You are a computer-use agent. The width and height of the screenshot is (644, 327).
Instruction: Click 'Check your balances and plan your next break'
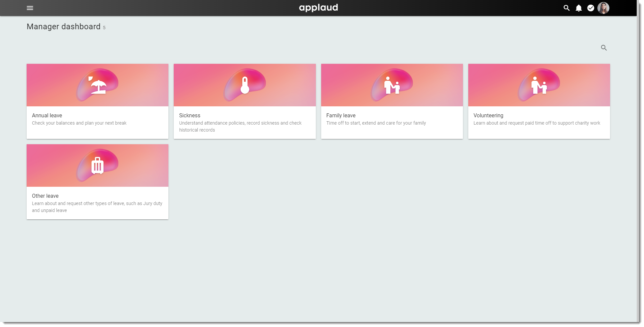point(79,123)
